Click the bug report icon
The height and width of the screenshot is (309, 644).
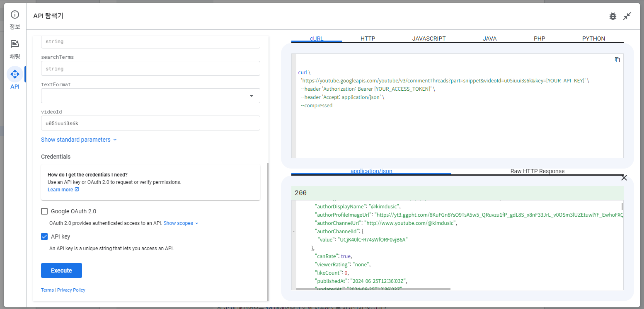(613, 16)
